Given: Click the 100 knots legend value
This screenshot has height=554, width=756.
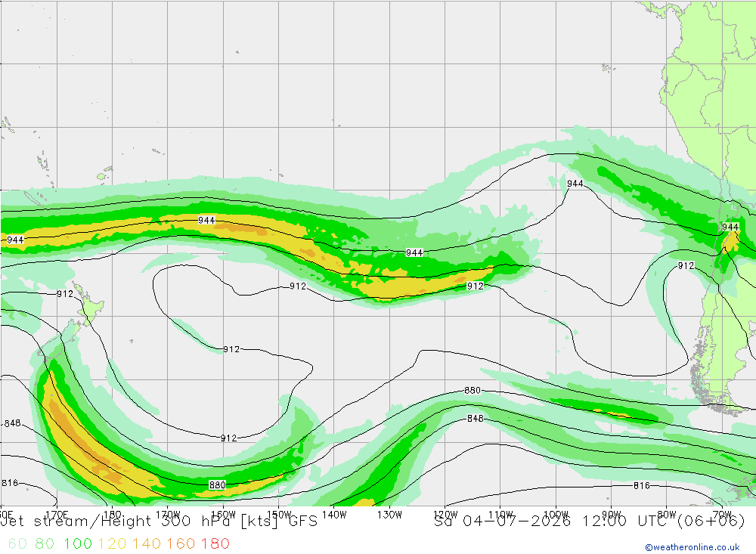Looking at the screenshot, I should (x=78, y=543).
